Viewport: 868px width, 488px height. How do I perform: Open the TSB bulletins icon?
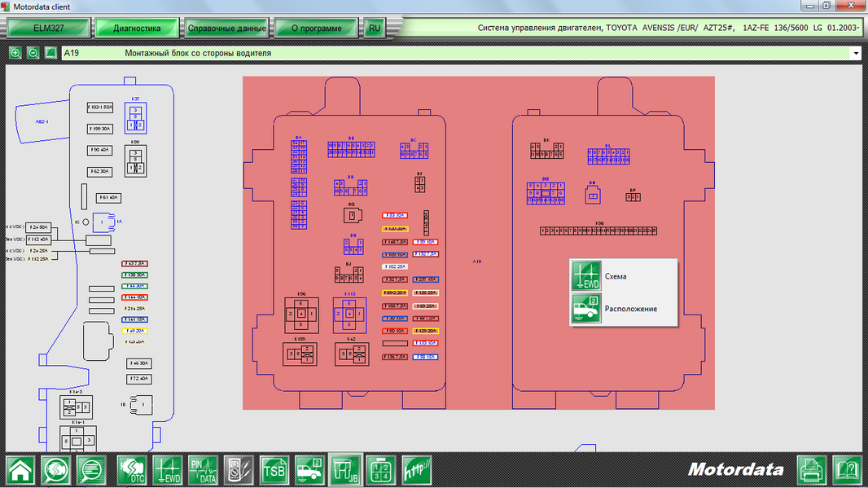coord(274,470)
